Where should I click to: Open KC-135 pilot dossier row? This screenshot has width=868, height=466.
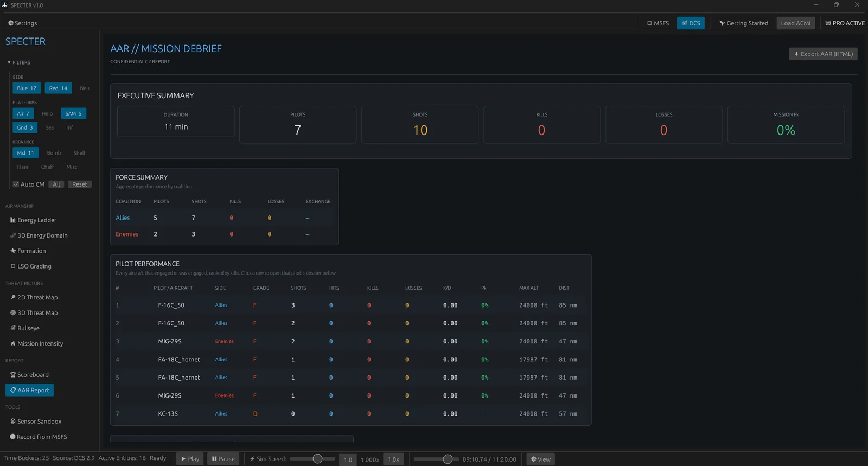click(350, 414)
